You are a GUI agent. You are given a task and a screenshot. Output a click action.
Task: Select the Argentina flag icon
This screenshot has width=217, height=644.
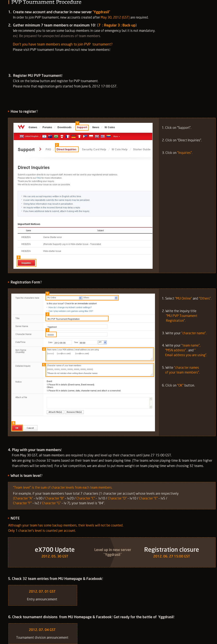tap(44, 137)
